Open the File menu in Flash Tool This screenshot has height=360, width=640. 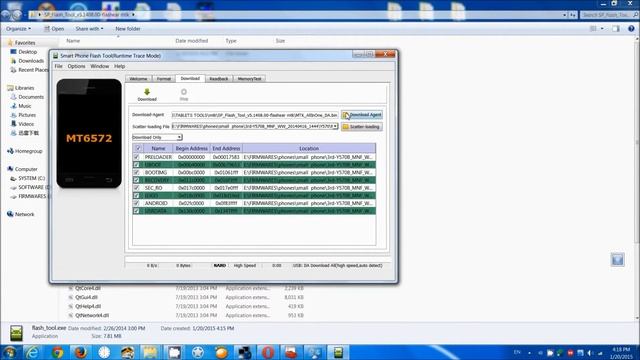(x=59, y=66)
